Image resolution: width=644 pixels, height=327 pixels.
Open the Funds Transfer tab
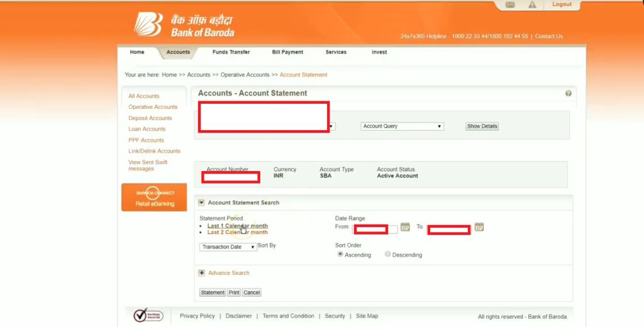click(231, 52)
